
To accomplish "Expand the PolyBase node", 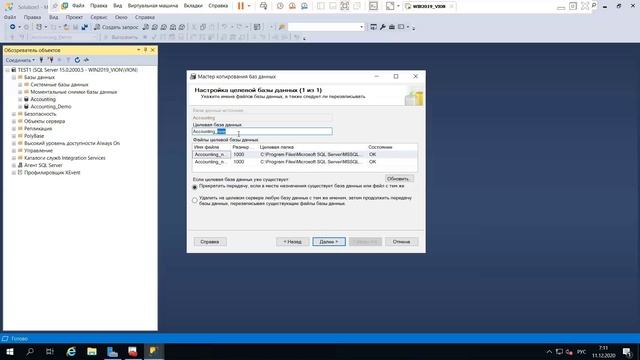I will click(13, 136).
